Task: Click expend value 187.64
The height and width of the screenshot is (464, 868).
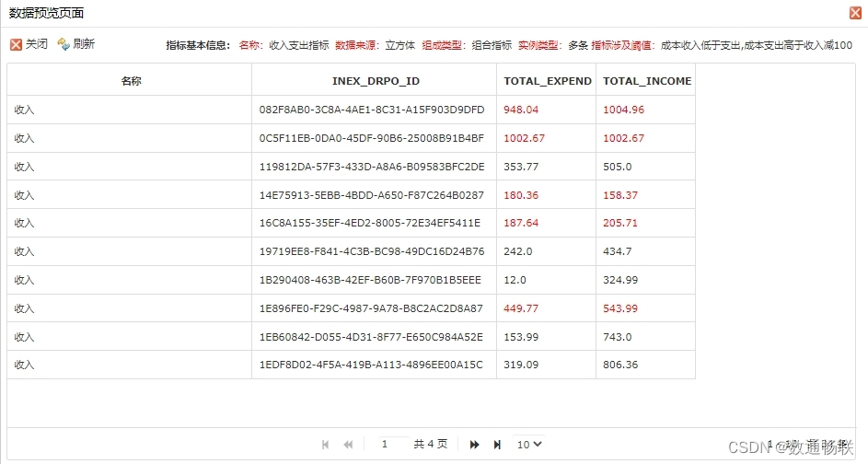Action: [x=521, y=223]
